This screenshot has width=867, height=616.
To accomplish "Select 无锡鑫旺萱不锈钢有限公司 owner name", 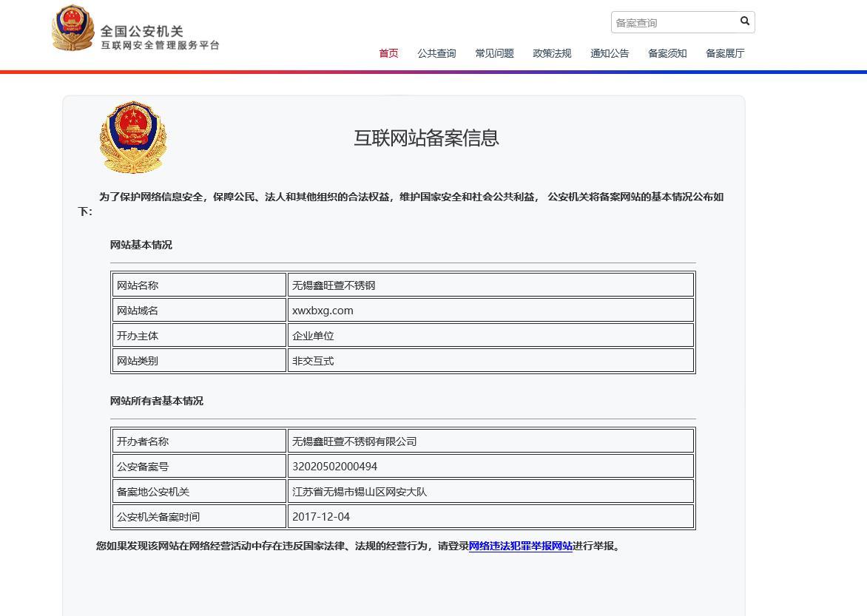I will (490, 441).
